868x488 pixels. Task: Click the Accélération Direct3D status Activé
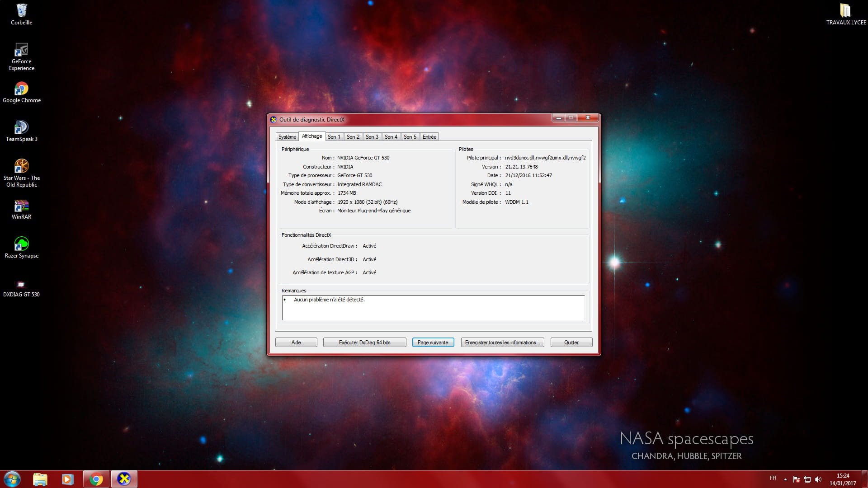[x=369, y=259]
